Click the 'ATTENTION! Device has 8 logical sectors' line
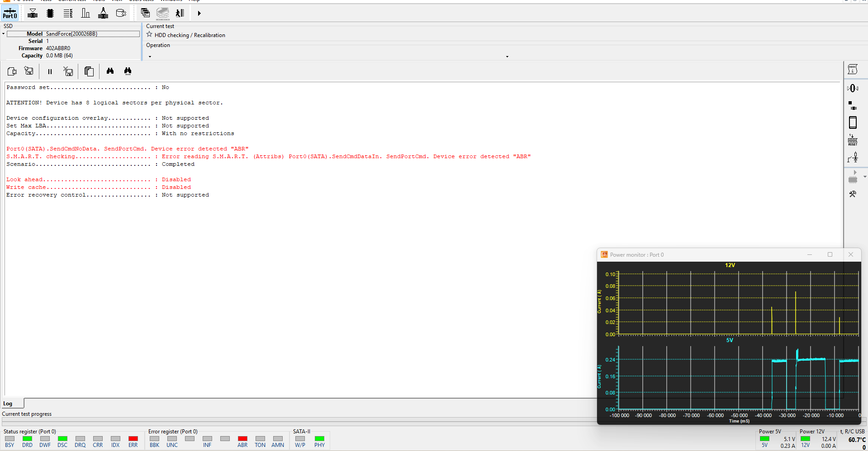This screenshot has width=868, height=451. pos(114,103)
